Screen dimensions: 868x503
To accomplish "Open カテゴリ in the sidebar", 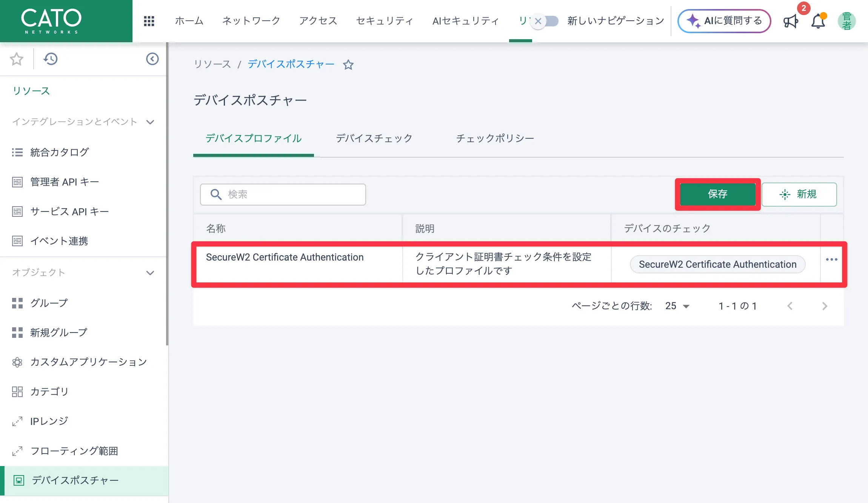I will [83, 392].
